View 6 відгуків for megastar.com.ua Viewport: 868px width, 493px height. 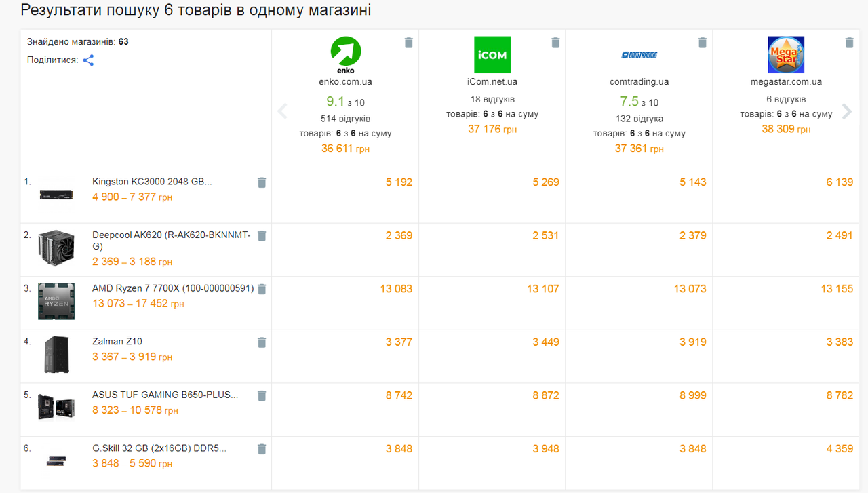pyautogui.click(x=786, y=100)
